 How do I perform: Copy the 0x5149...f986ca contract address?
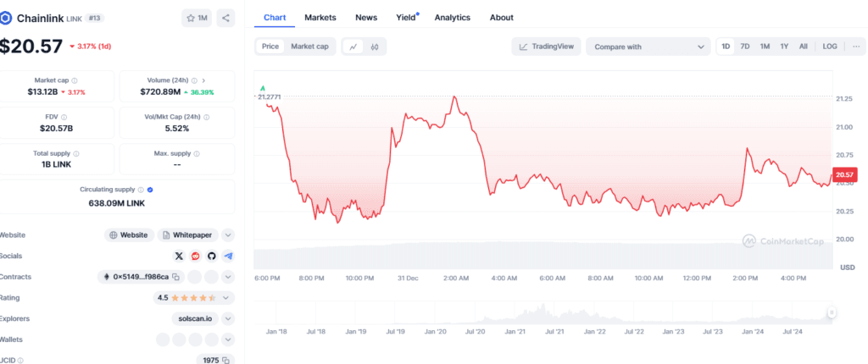pyautogui.click(x=175, y=277)
